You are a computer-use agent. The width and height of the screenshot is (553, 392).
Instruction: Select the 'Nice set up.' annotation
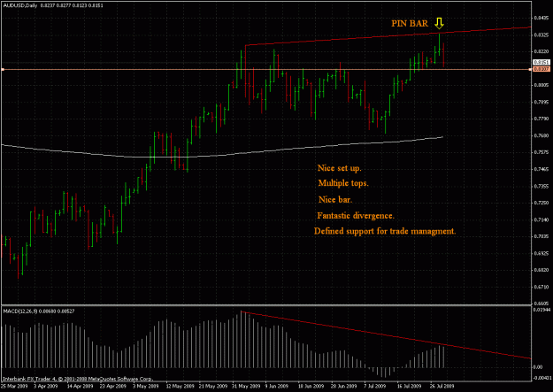(x=339, y=168)
